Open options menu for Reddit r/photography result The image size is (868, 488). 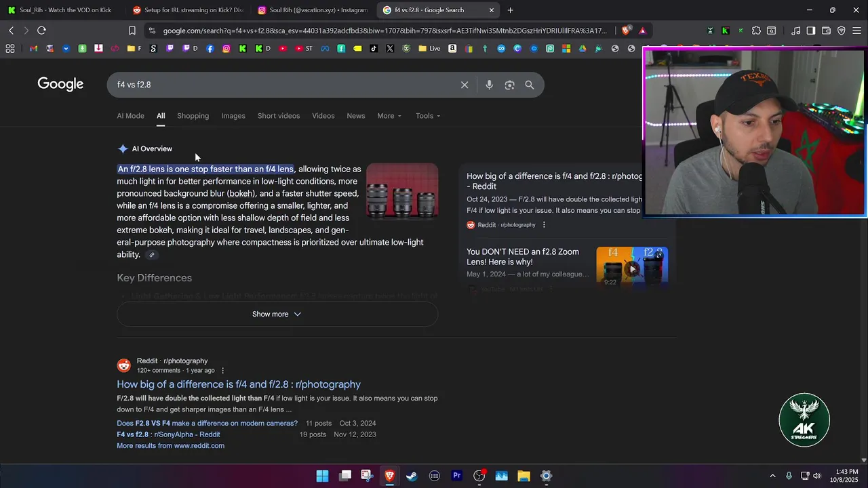pos(222,371)
